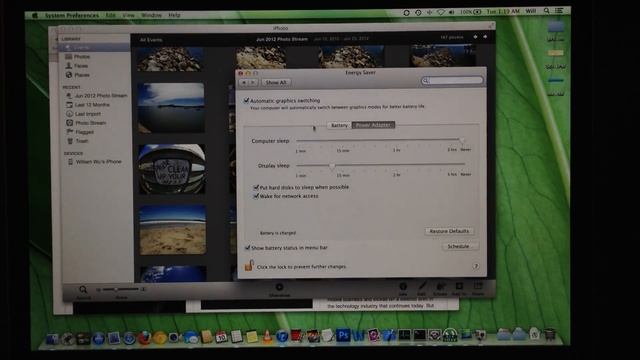This screenshot has width=640, height=360.
Task: Open the System Preferences menu
Action: pyautogui.click(x=72, y=15)
